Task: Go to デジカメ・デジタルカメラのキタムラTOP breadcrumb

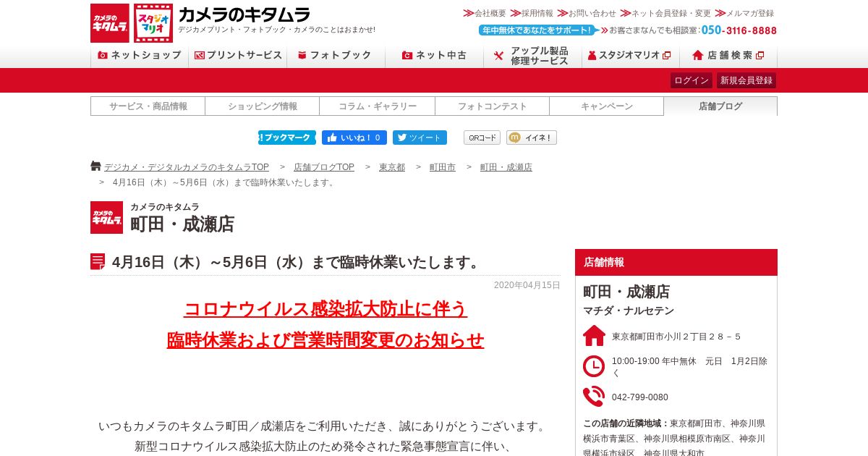Action: [x=187, y=167]
